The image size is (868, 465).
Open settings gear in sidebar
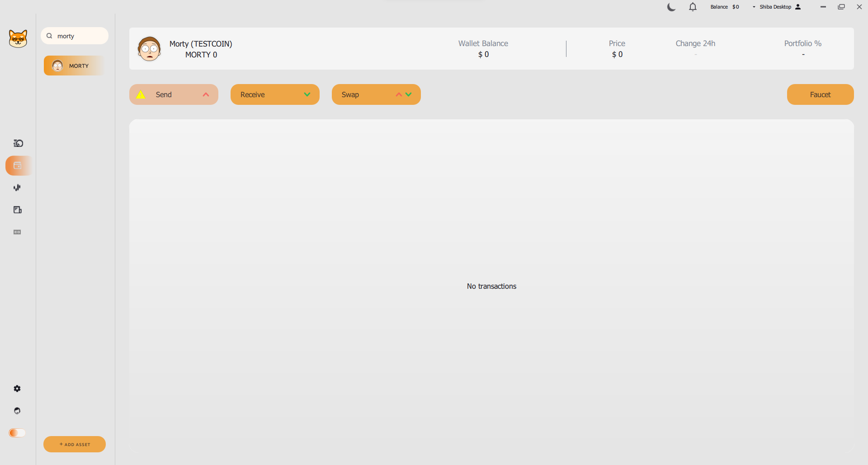pos(17,389)
